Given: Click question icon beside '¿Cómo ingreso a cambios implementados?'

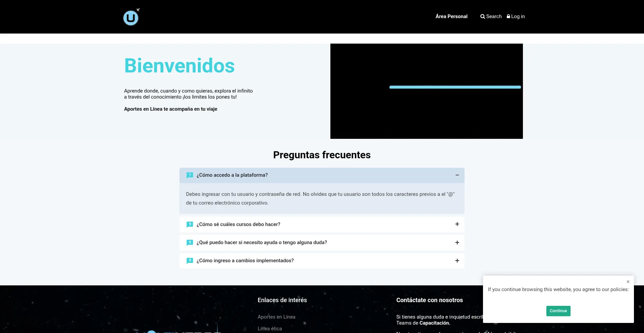Looking at the screenshot, I should 190,261.
